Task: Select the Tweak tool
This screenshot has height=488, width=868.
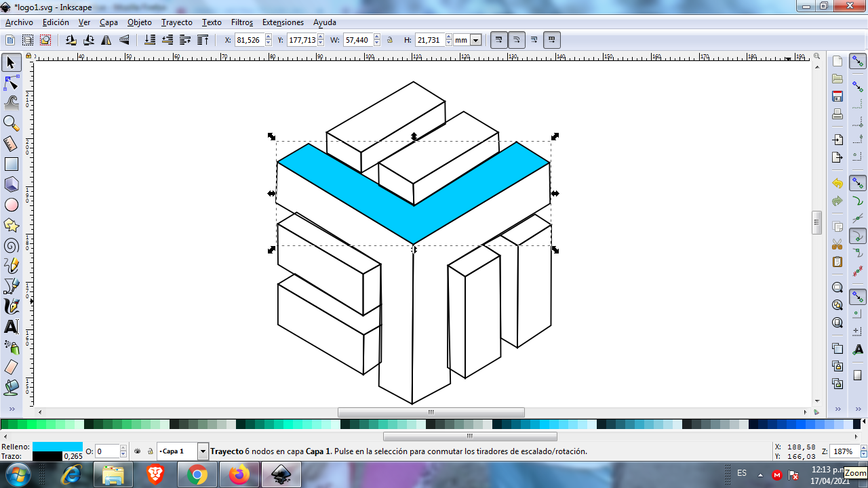Action: point(11,103)
